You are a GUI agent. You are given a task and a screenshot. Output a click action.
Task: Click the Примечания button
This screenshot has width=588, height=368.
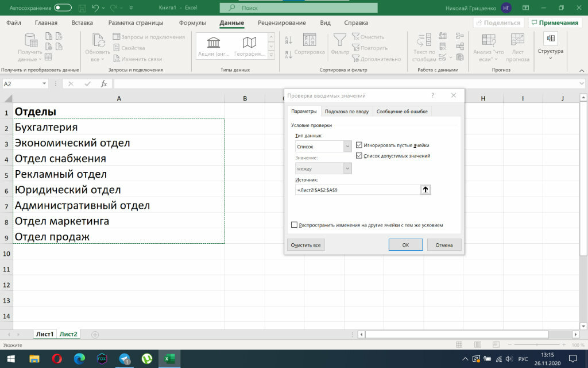click(555, 22)
